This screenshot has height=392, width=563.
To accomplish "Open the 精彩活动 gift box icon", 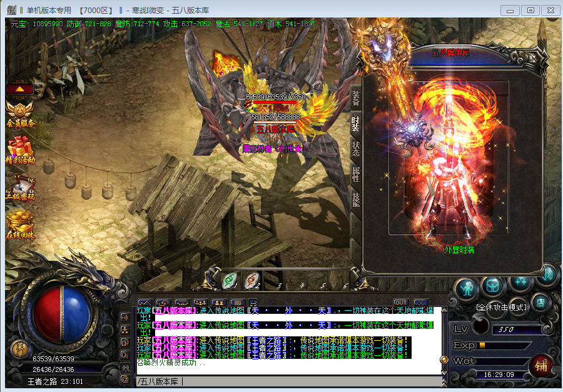I will 20,151.
